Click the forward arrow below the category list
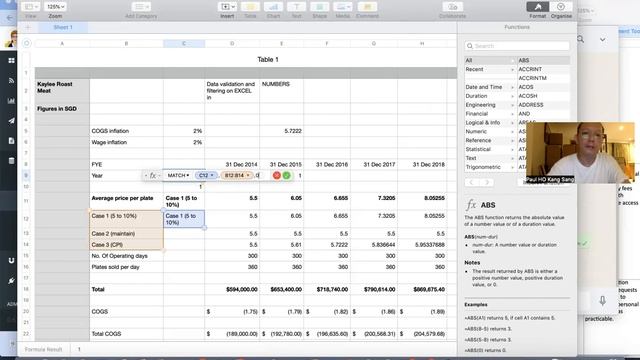 487,182
